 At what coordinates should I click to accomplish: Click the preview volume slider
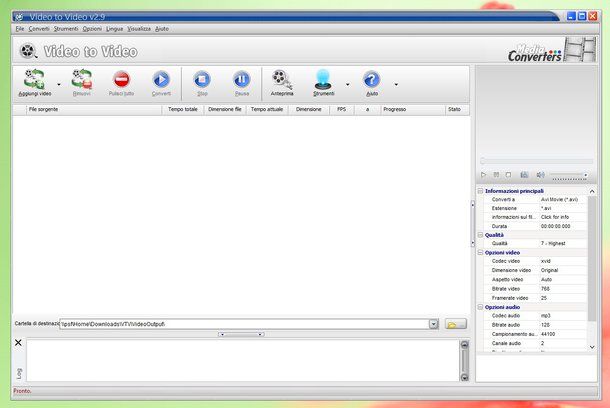point(569,175)
